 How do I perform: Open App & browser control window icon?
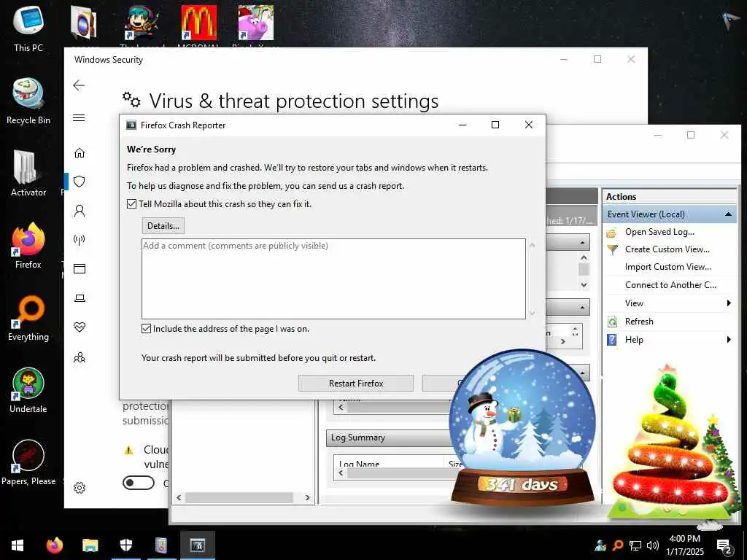coord(80,268)
